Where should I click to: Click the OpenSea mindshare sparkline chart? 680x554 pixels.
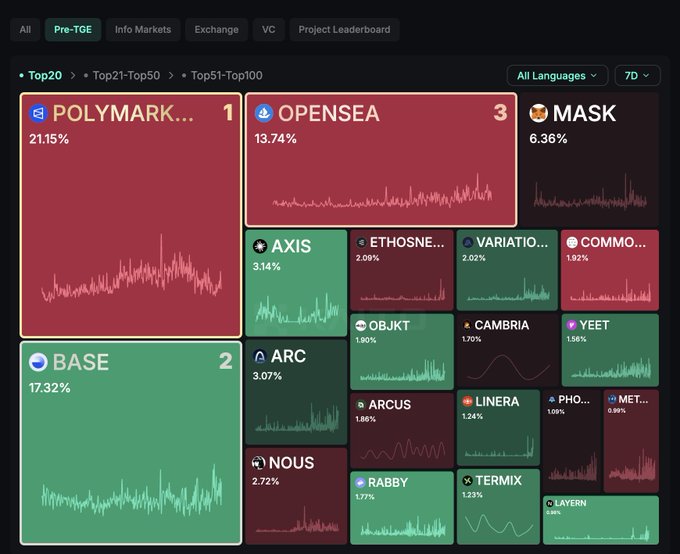382,192
